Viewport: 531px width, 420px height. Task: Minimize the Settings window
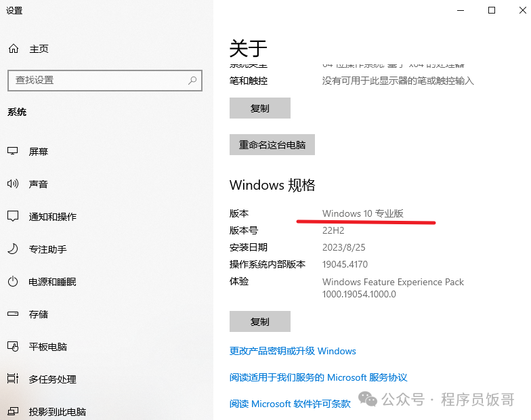461,10
